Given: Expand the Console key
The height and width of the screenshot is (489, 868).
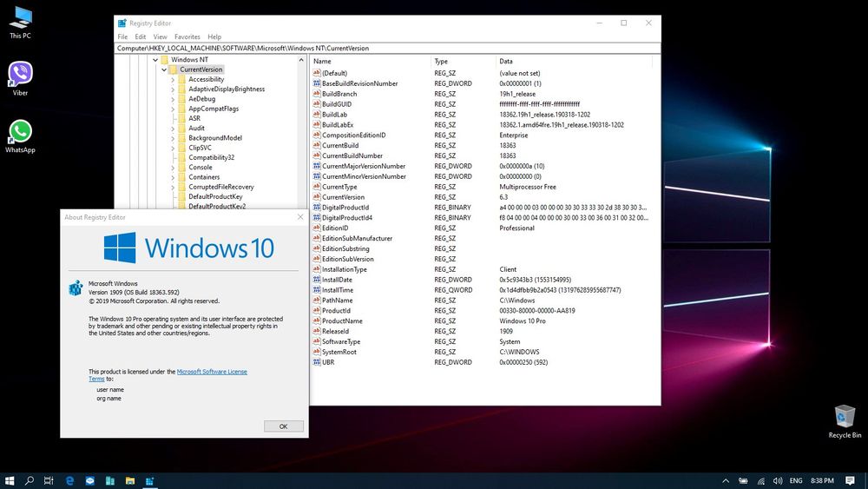Looking at the screenshot, I should (x=173, y=168).
